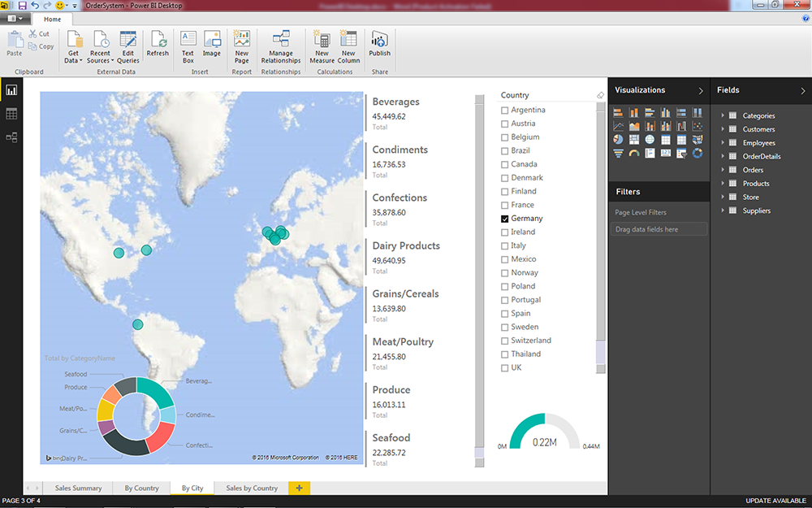
Task: Create a New Column
Action: [x=348, y=46]
